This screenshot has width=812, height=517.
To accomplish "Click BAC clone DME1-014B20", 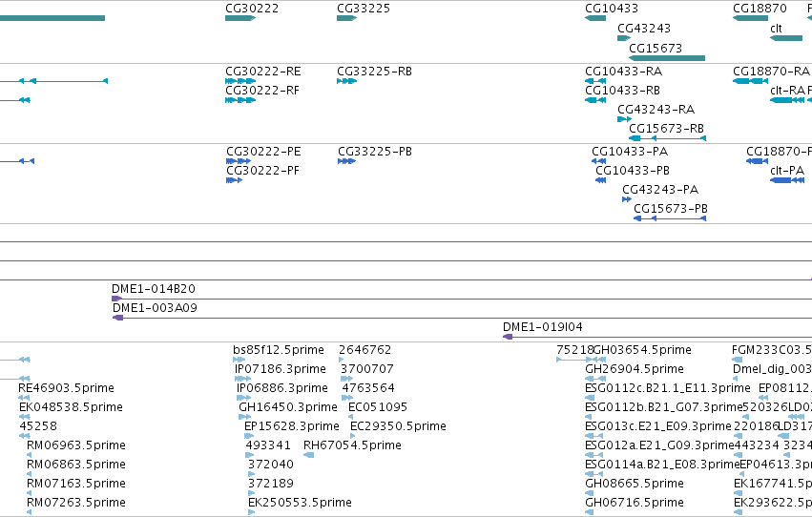I will (x=154, y=289).
